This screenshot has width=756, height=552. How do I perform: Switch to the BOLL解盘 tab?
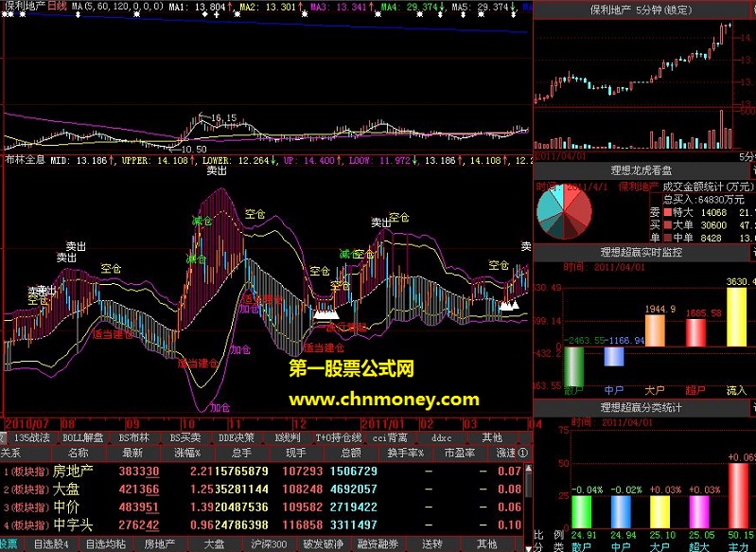(x=83, y=437)
